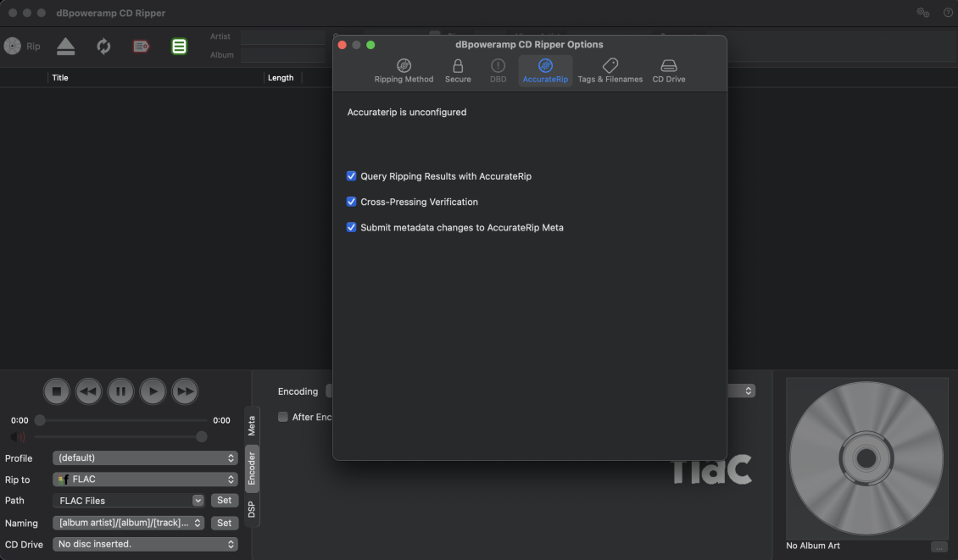The width and height of the screenshot is (958, 560).
Task: Adjust the volume slider knob
Action: click(x=201, y=437)
